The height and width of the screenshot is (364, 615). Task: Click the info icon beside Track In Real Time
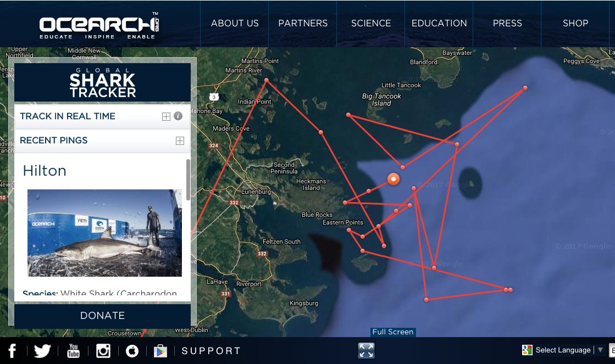pyautogui.click(x=178, y=116)
